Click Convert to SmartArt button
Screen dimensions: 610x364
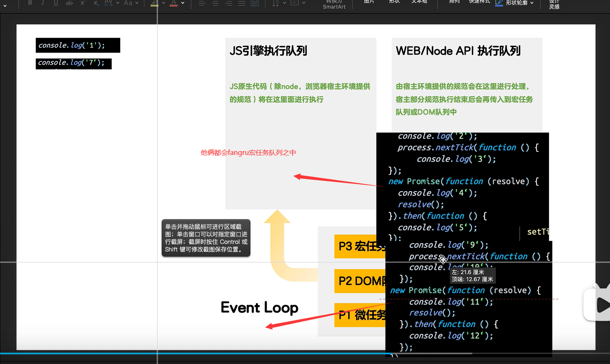pos(334,4)
